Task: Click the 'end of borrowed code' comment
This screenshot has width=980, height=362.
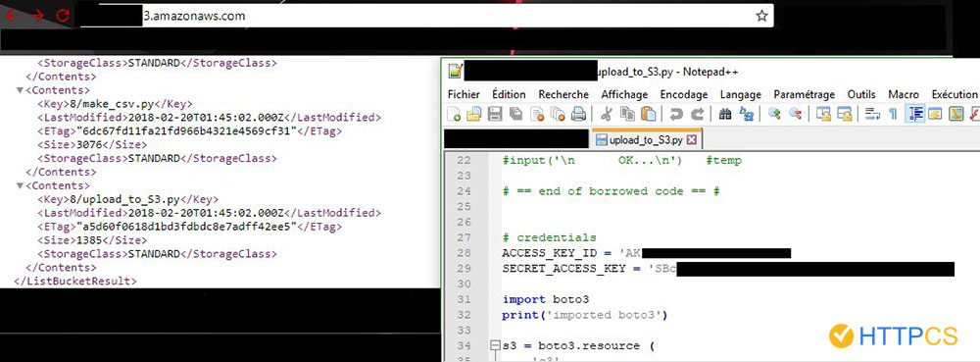Action: coord(612,191)
